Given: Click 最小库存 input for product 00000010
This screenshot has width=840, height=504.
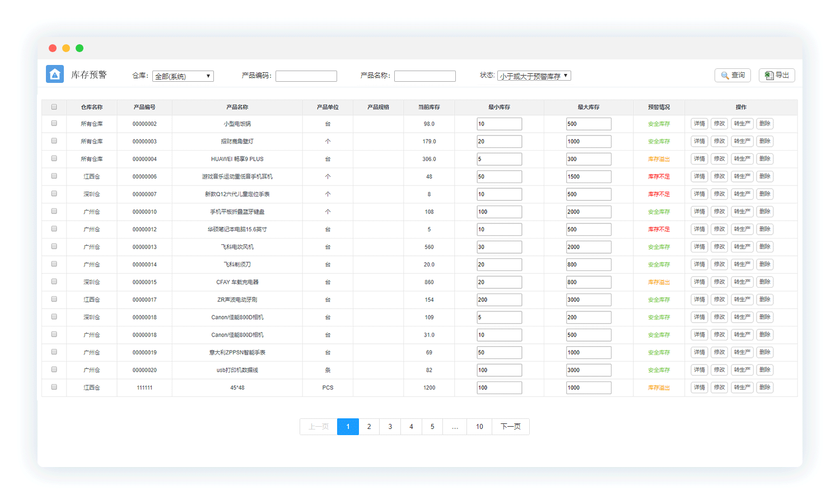Looking at the screenshot, I should coord(499,212).
